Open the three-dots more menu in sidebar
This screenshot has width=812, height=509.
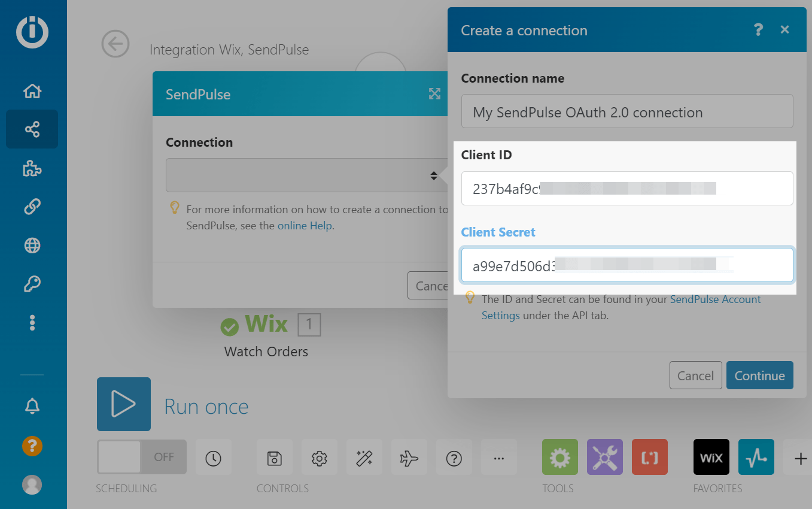point(32,323)
